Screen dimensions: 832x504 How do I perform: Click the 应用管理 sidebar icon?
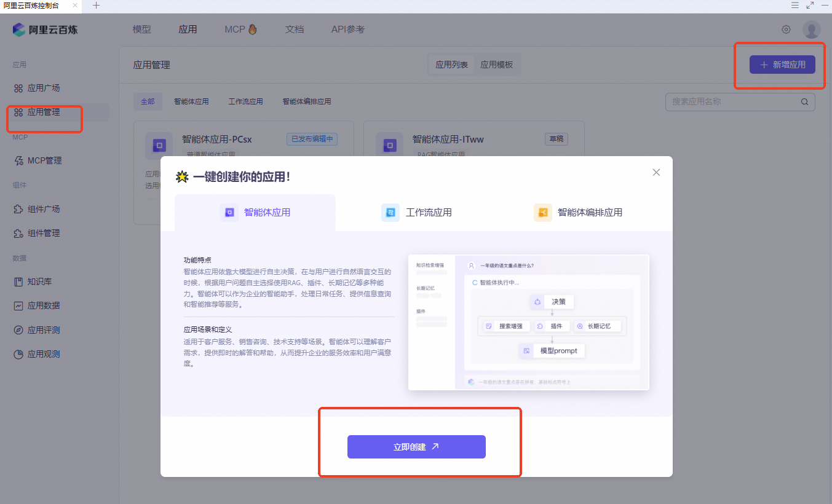point(18,112)
